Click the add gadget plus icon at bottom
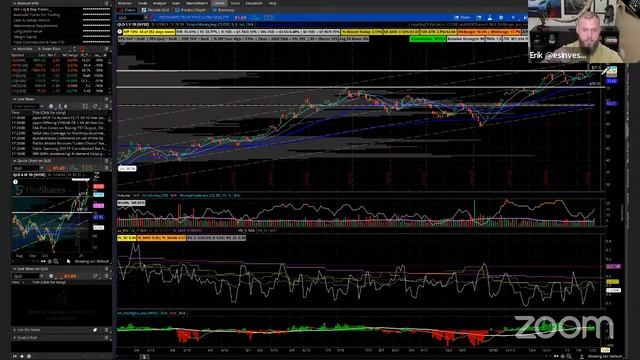The height and width of the screenshot is (360, 640). click(22, 356)
